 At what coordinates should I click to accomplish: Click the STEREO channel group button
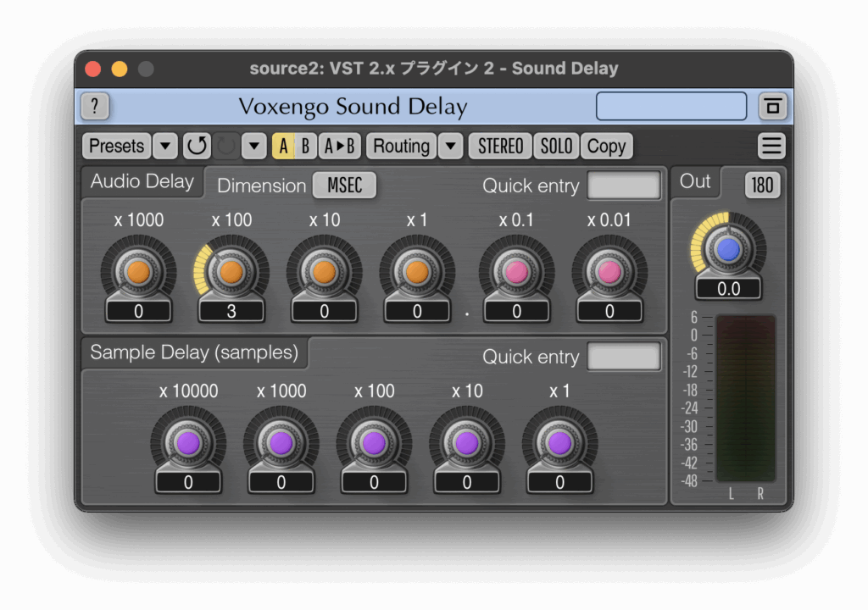tap(500, 146)
